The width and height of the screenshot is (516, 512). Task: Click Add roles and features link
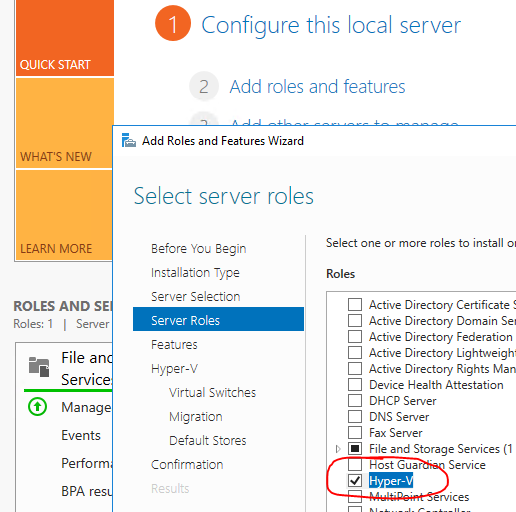(317, 87)
